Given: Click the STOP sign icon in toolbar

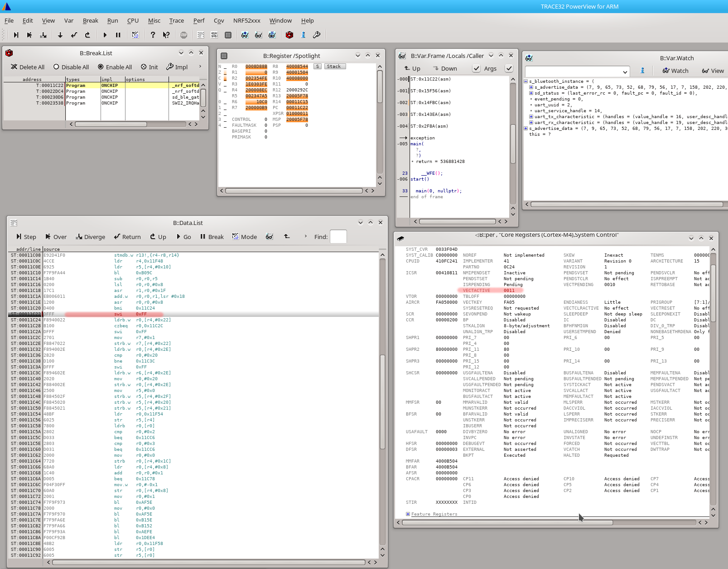Looking at the screenshot, I should (183, 35).
